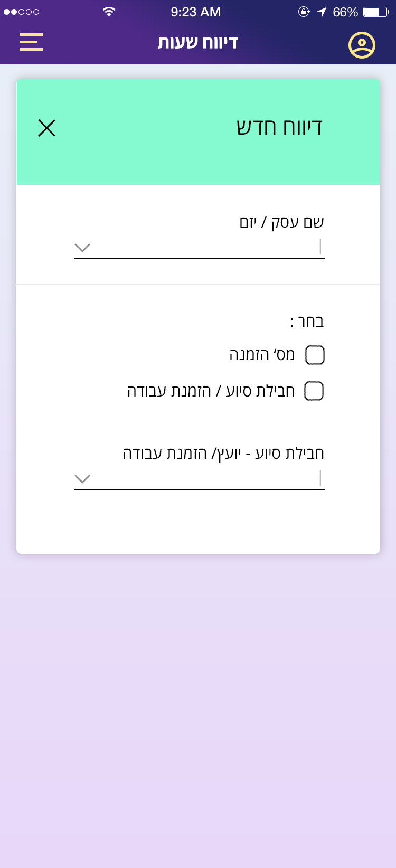Tap the Wi-Fi icon in status bar
The height and width of the screenshot is (868, 396).
(109, 12)
